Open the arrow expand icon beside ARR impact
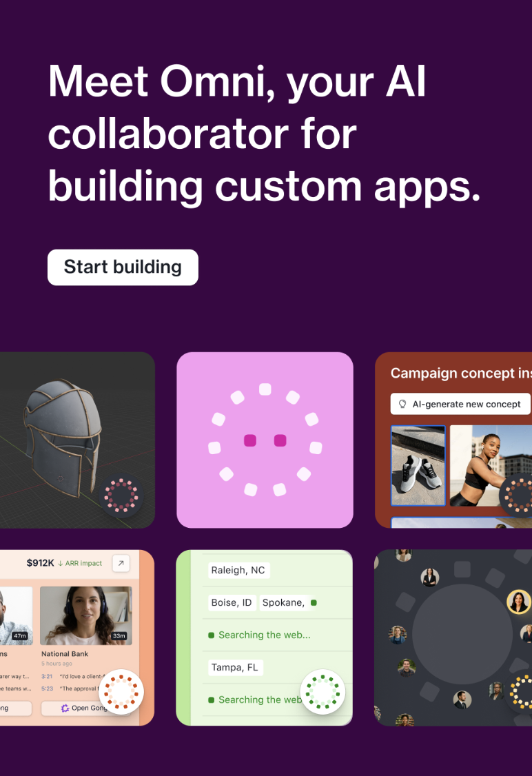 click(121, 563)
